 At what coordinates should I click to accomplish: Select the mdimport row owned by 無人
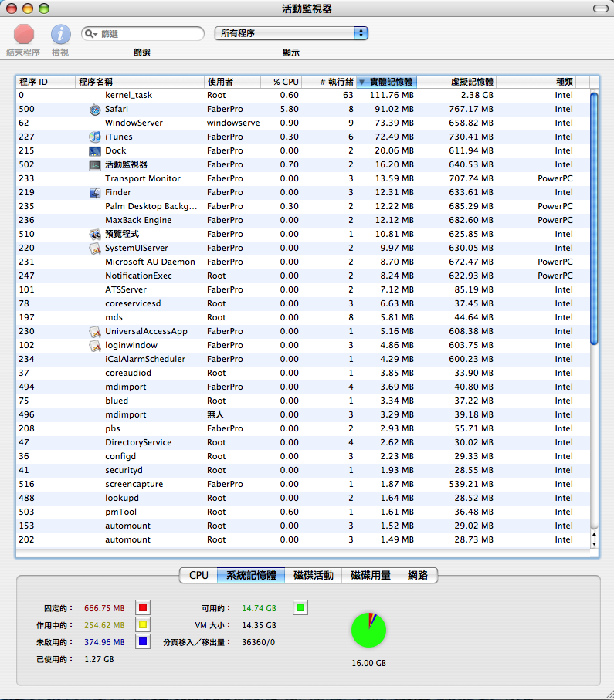pos(303,414)
